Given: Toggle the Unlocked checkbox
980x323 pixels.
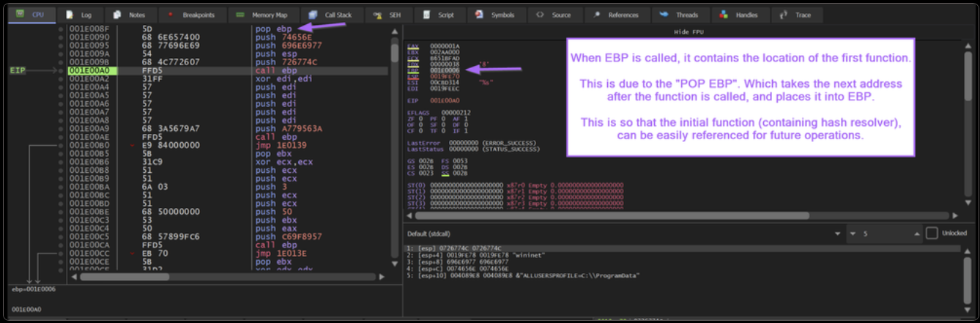Looking at the screenshot, I should [932, 233].
